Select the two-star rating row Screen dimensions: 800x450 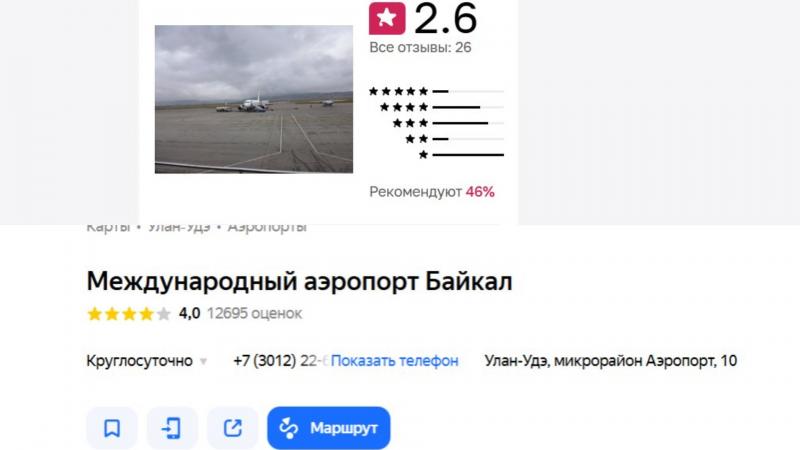(454, 139)
